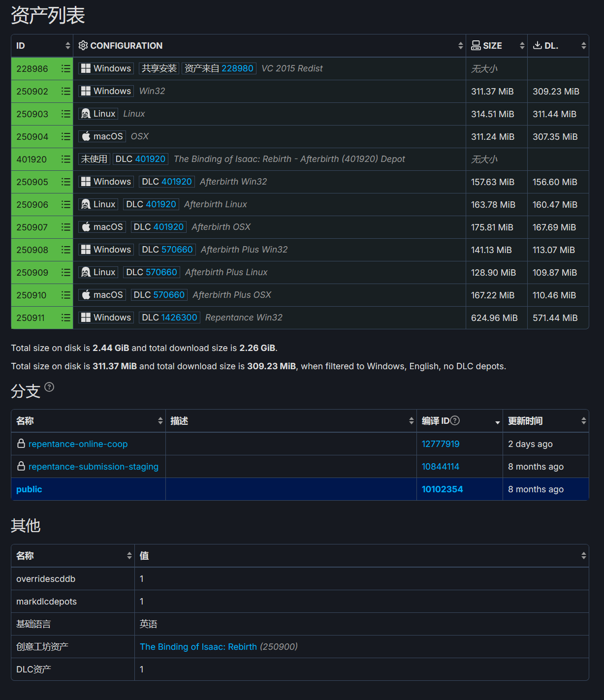Open asset link 228980 in first row
Screen dimensions: 604x700
(237, 68)
